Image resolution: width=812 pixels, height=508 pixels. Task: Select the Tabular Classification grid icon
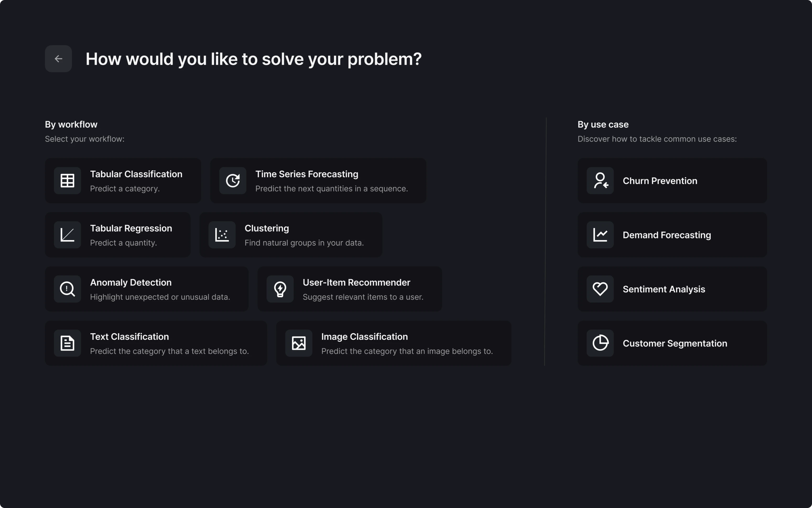pos(67,180)
